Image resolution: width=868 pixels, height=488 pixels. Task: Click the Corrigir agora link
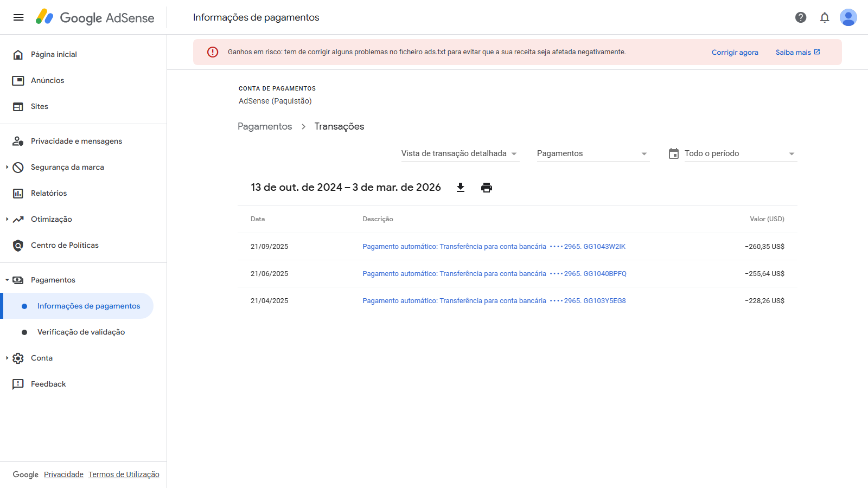(x=735, y=53)
